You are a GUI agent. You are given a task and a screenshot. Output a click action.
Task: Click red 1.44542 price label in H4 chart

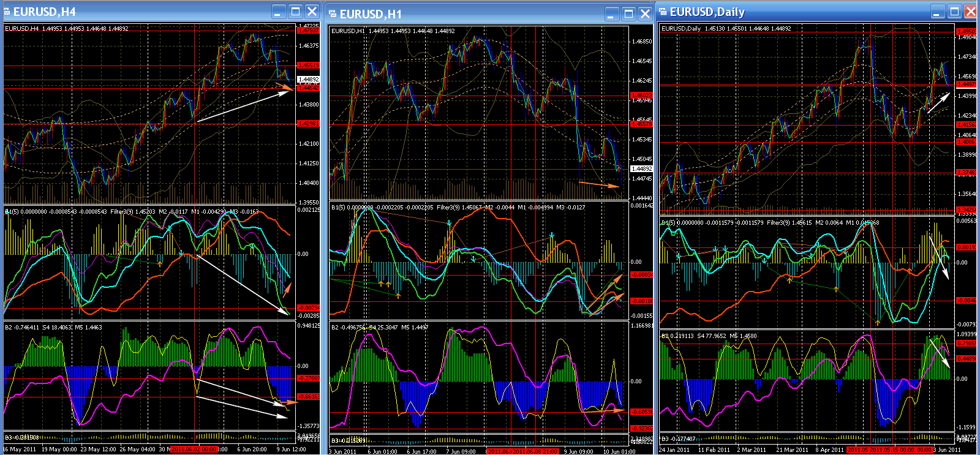tap(308, 88)
